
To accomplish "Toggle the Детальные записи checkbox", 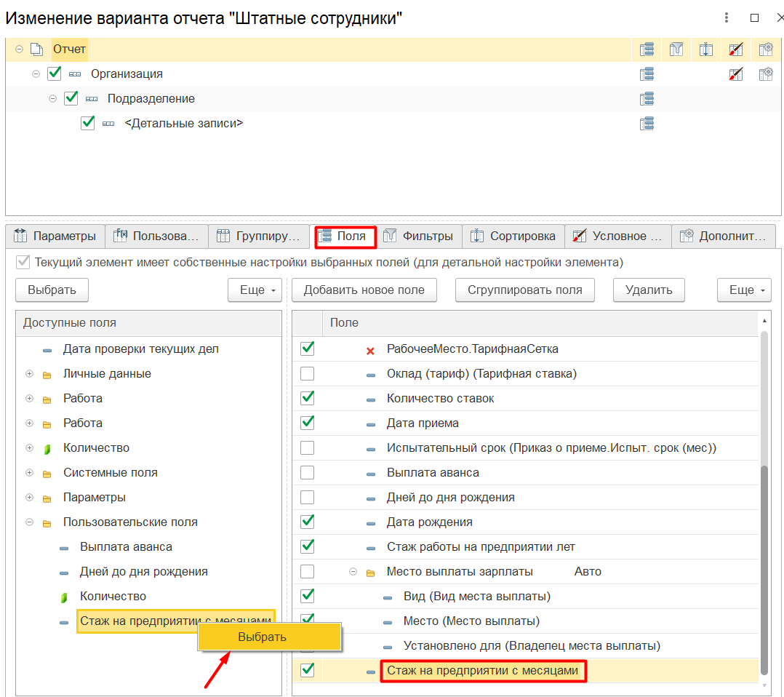I will click(87, 122).
